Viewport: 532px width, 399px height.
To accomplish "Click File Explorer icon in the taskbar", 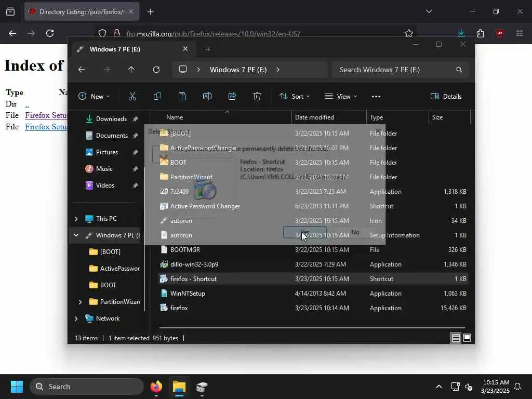I will [179, 387].
